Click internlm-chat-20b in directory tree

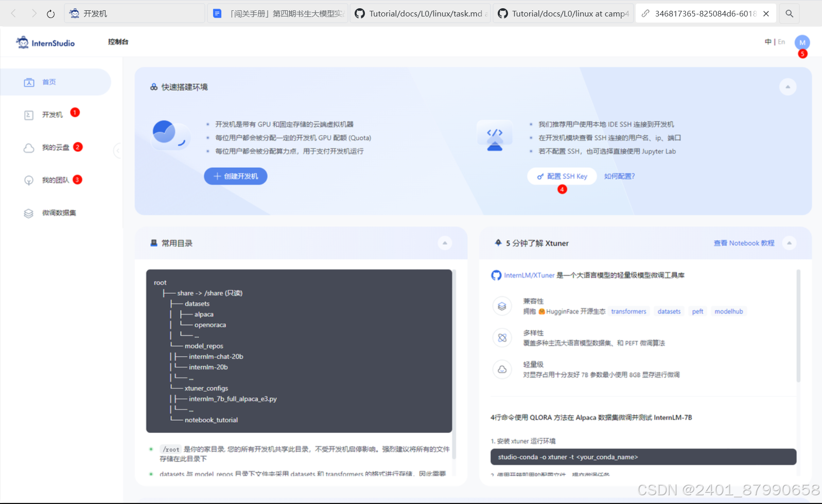[216, 356]
